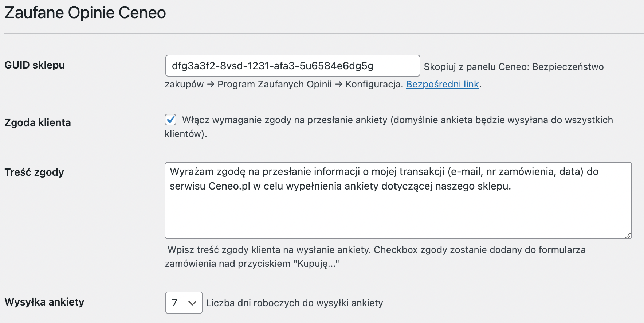
Task: Click the 'Wysyłka ankiety' row label
Action: click(x=44, y=302)
